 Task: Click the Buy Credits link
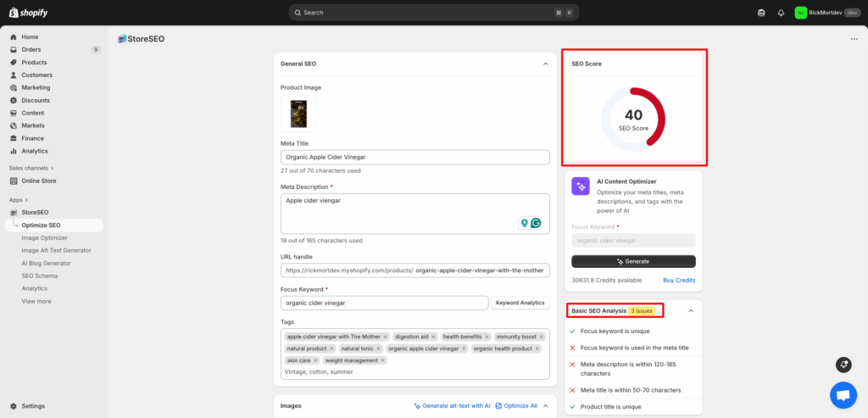(679, 280)
